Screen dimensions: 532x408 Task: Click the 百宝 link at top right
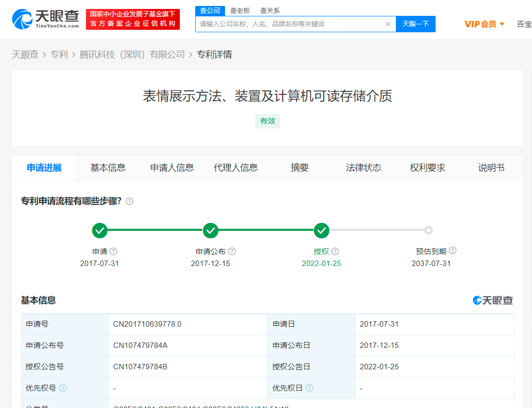pyautogui.click(x=524, y=24)
